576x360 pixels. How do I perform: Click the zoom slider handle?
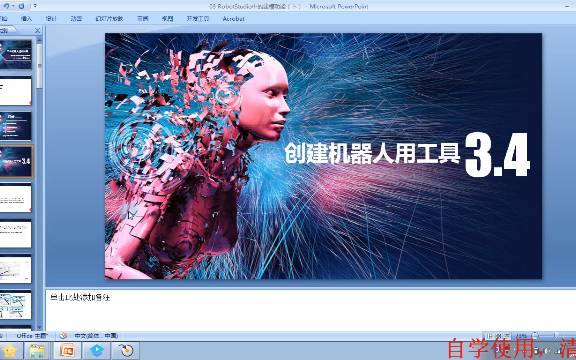point(557,336)
